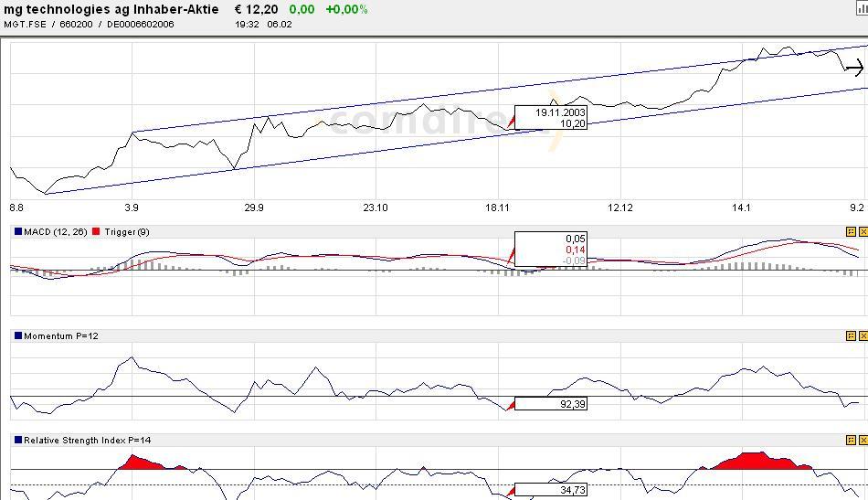
Task: Click the red Trigger (9) legend swatch
Action: [x=96, y=231]
